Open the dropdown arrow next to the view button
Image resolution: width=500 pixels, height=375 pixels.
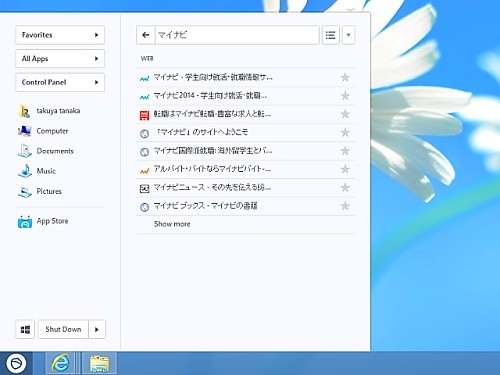[x=348, y=35]
